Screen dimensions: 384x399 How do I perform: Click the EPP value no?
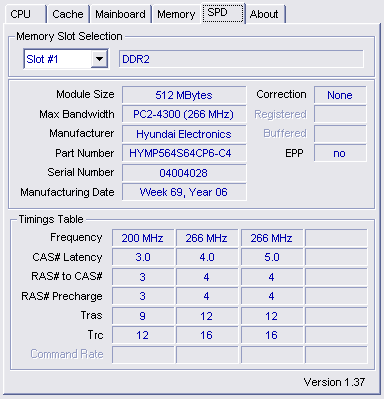[x=340, y=153]
